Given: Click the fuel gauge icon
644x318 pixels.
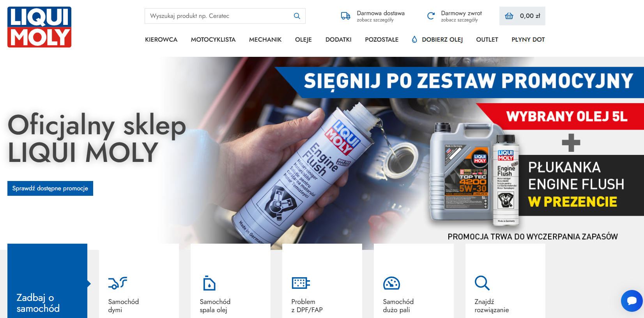Looking at the screenshot, I should [391, 283].
